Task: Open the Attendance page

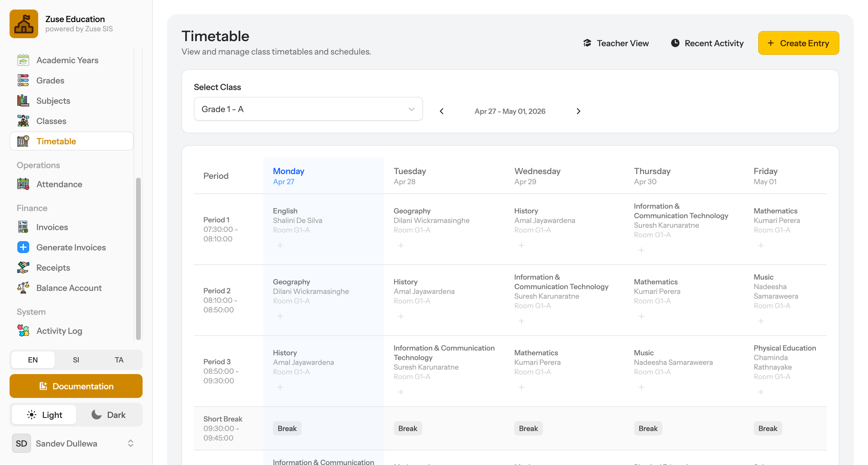Action: [x=71, y=184]
